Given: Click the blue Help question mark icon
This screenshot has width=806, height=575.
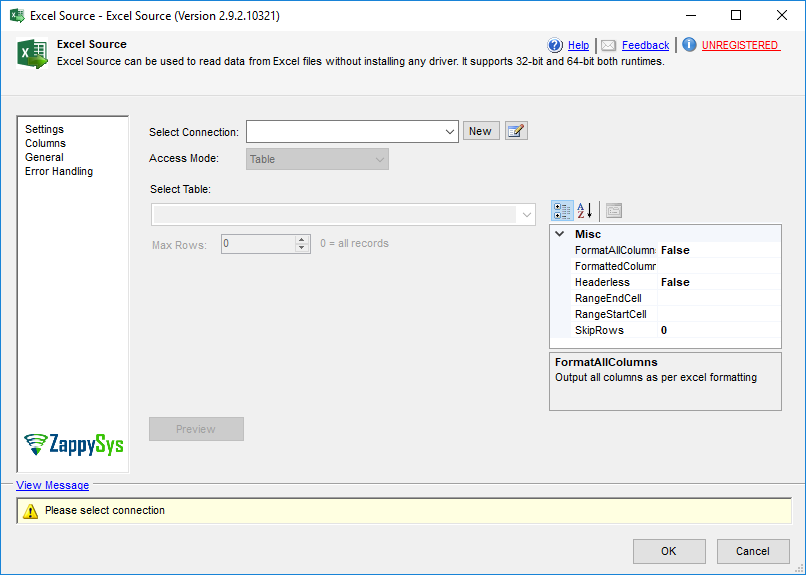Looking at the screenshot, I should (x=555, y=45).
